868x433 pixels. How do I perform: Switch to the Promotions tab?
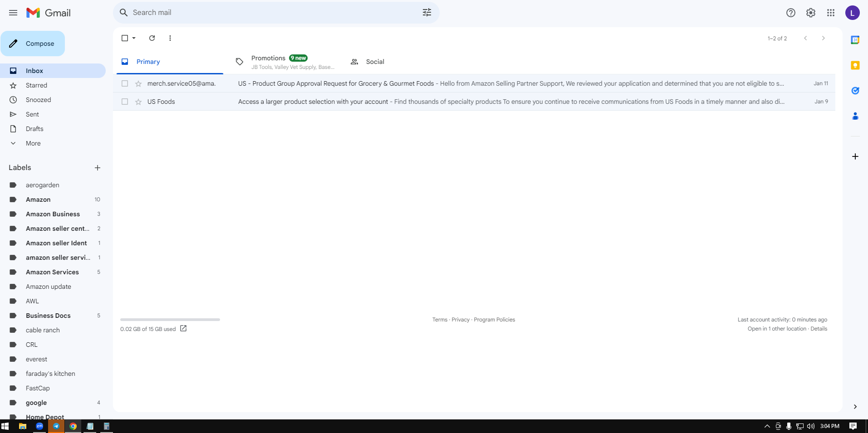coord(284,62)
